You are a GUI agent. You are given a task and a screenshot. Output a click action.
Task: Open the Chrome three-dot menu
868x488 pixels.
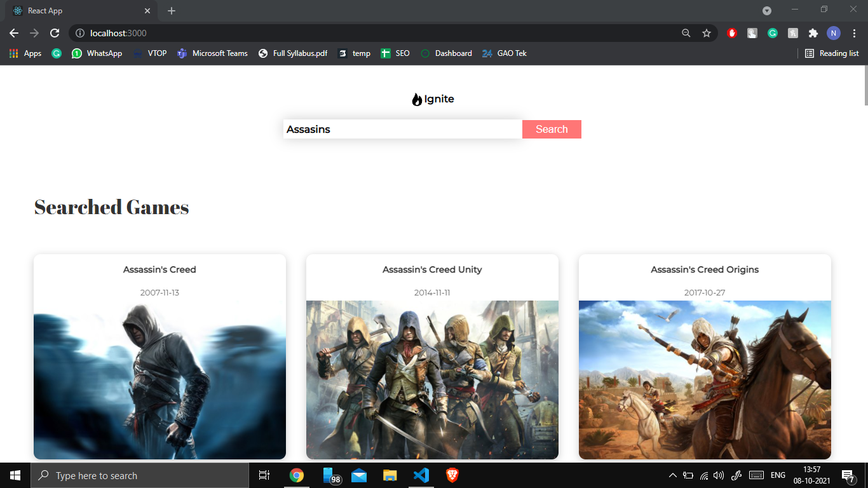[854, 33]
